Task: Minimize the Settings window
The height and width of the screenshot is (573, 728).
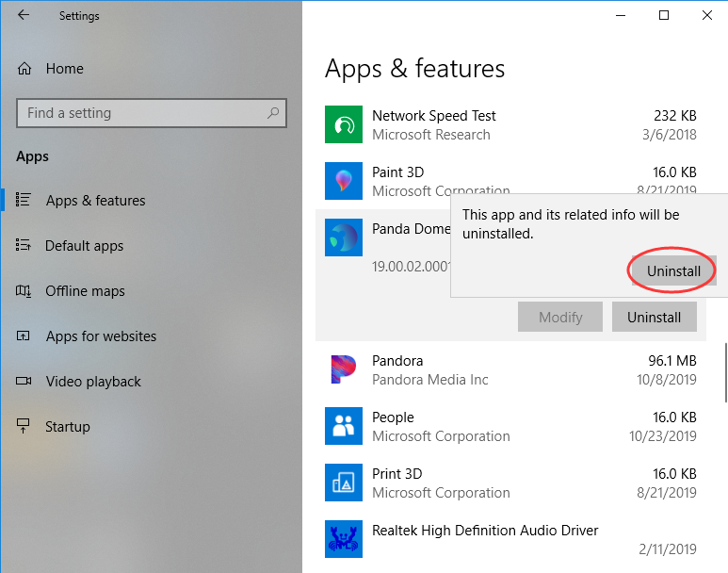Action: pyautogui.click(x=621, y=15)
